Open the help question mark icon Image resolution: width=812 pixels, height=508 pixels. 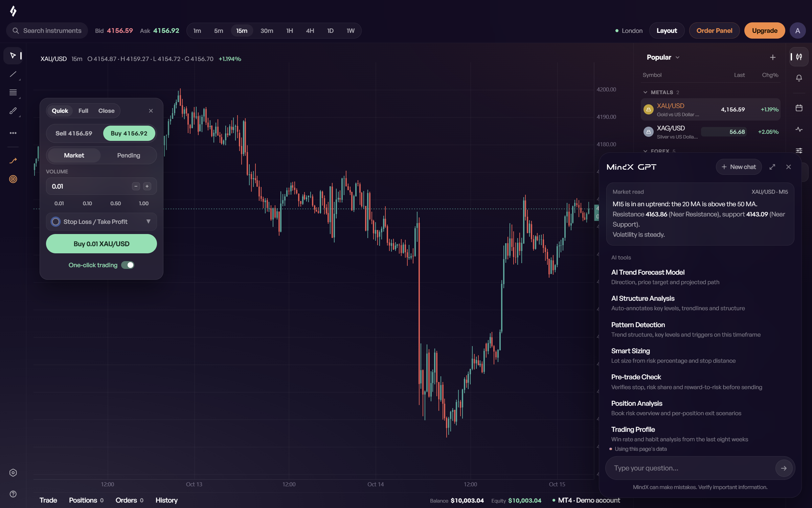tap(13, 494)
